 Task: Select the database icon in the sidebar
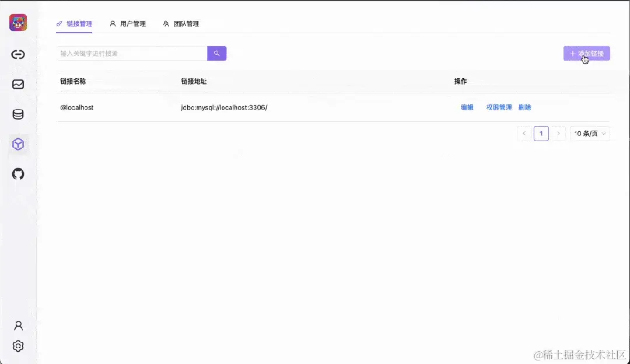pyautogui.click(x=18, y=114)
